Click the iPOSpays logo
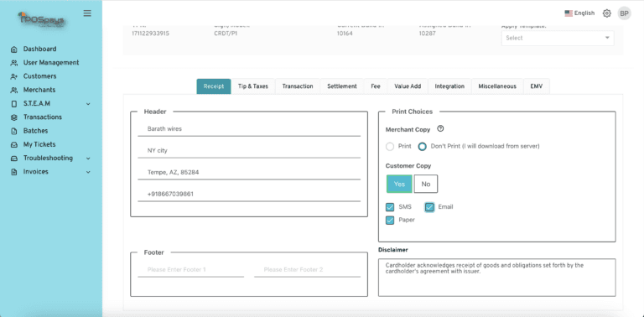644x317 pixels. [x=41, y=19]
